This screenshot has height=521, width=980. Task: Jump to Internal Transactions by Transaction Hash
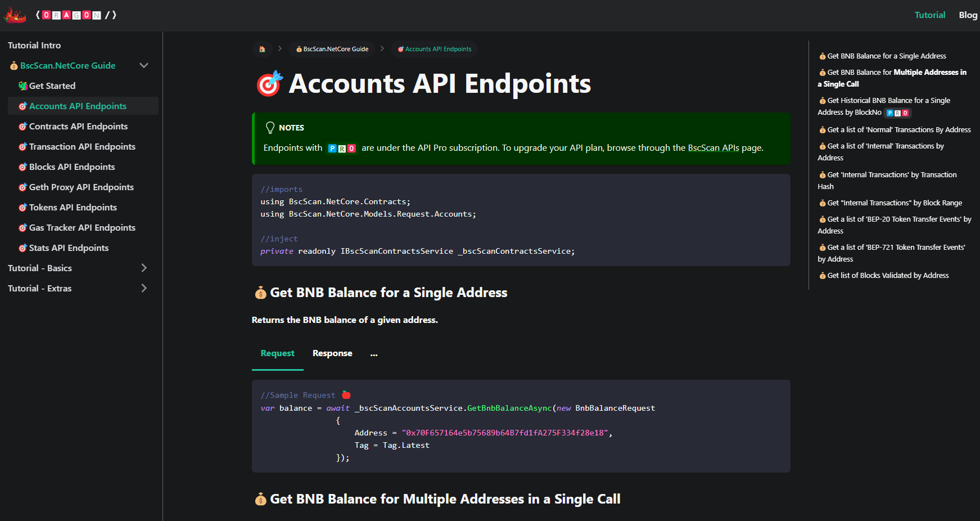tap(887, 181)
